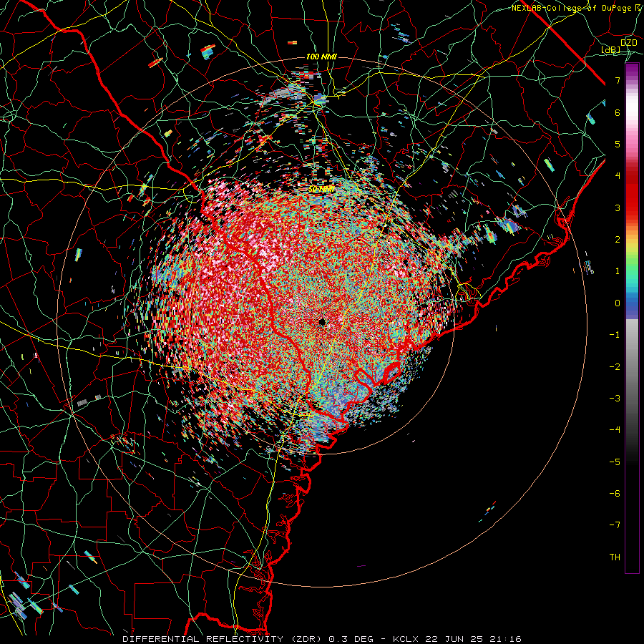Click the -6 value on color scale

615,494
